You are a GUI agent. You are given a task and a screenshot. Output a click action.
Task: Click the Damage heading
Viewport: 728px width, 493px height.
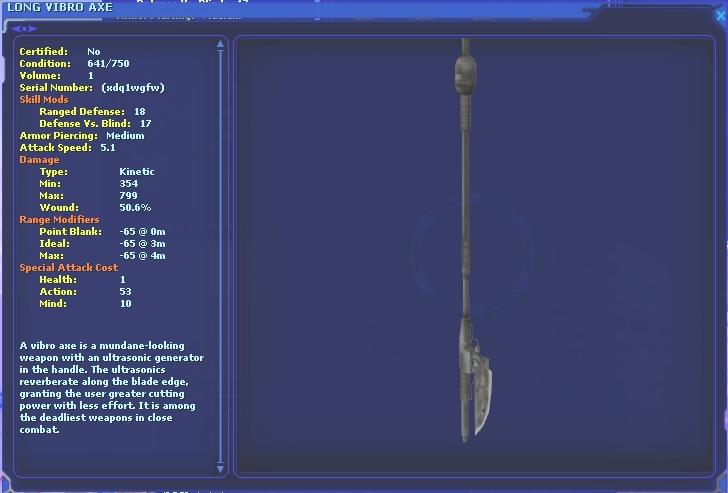(x=39, y=160)
